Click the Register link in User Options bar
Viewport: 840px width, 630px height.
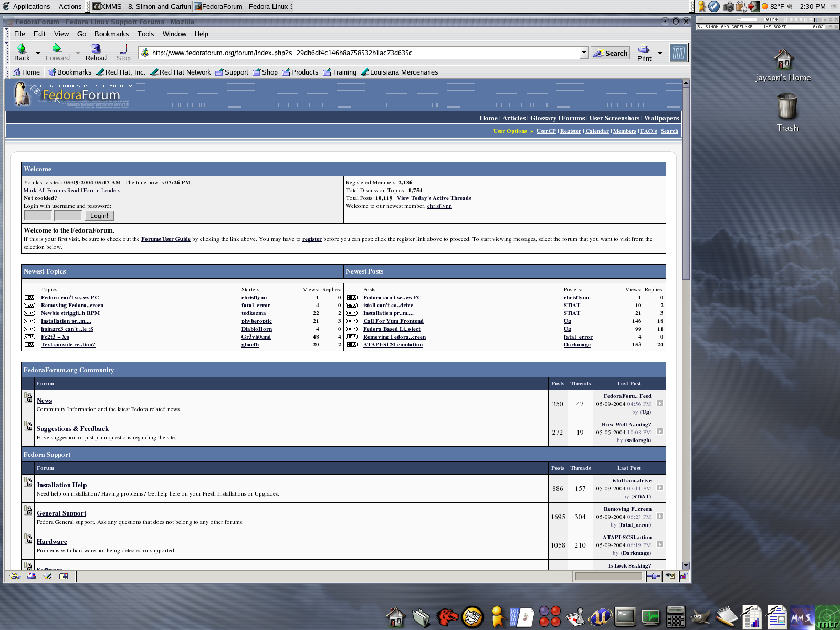coord(571,131)
